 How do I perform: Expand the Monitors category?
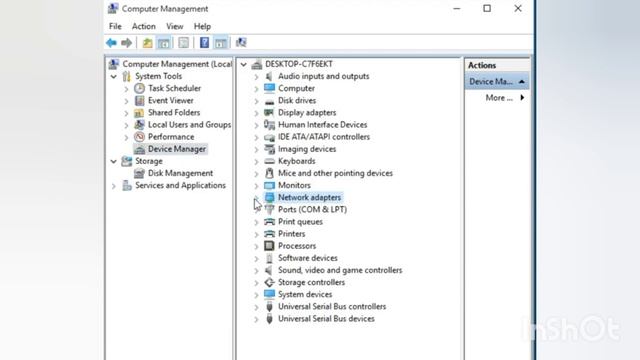(256, 186)
